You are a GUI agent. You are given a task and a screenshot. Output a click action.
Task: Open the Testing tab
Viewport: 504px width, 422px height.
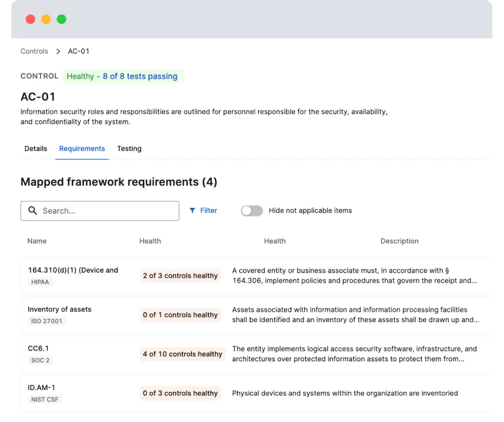[129, 148]
